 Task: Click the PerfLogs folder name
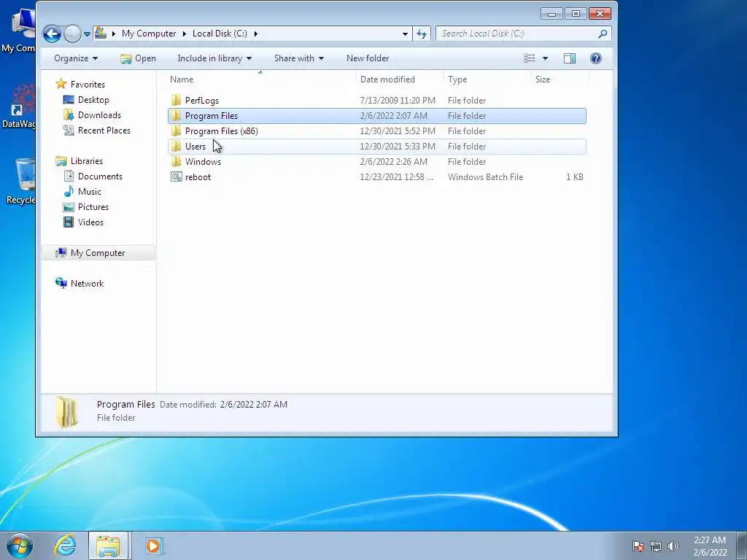coord(202,101)
